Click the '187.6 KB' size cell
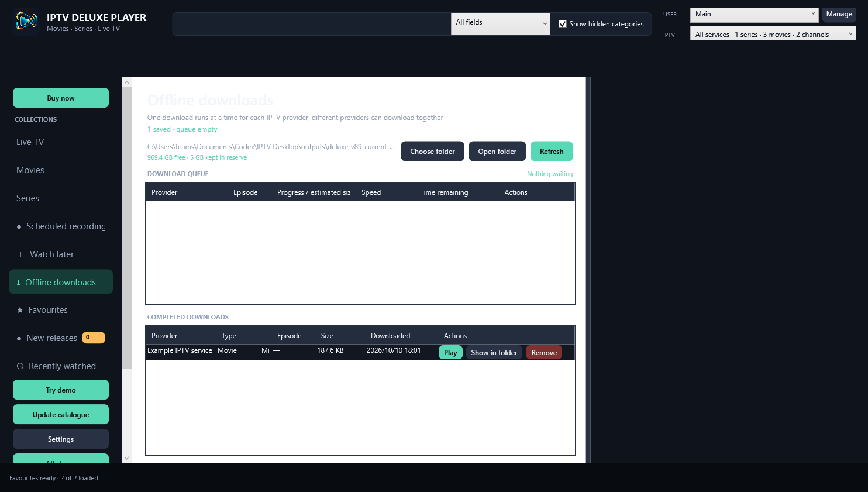Screen dimensions: 868x492 [330, 350]
